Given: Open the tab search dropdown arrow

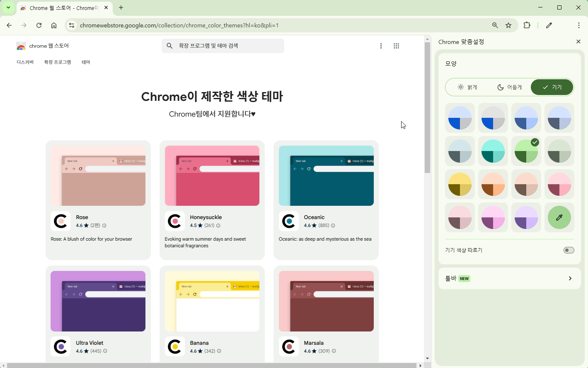Looking at the screenshot, I should pyautogui.click(x=8, y=7).
